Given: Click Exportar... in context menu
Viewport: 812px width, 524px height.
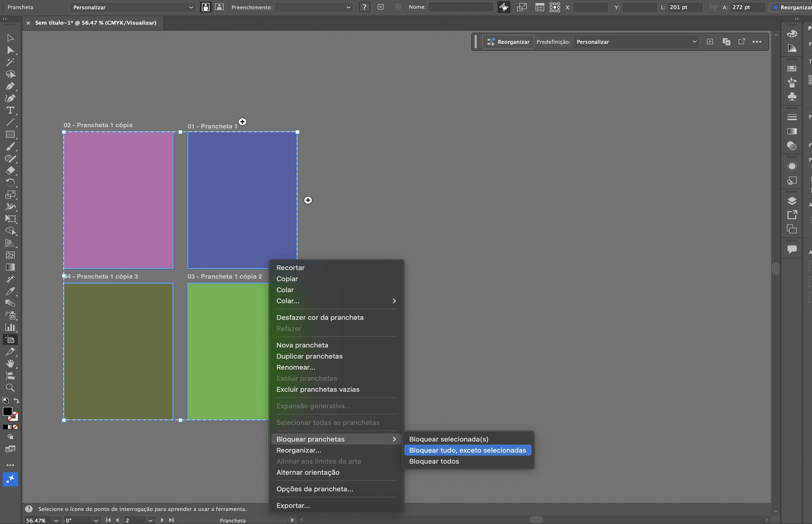Looking at the screenshot, I should coord(293,505).
